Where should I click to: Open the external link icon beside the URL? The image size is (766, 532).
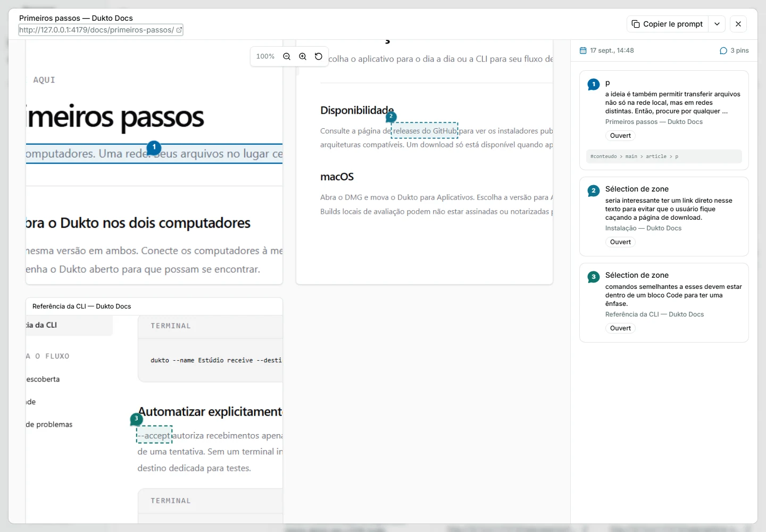[x=179, y=30]
